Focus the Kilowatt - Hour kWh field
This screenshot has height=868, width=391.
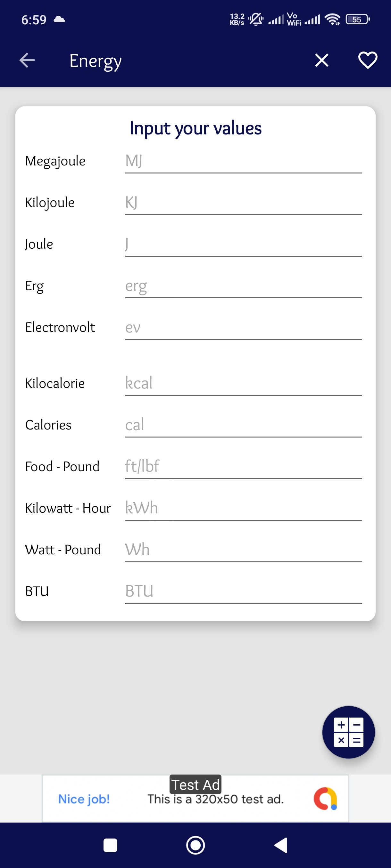pos(243,509)
